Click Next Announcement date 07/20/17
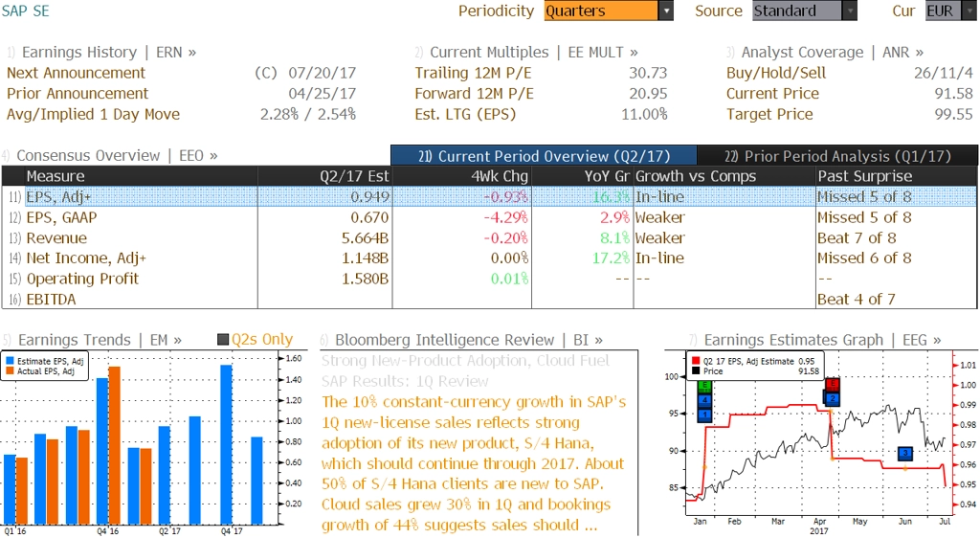Screen dimensions: 980x538 pyautogui.click(x=322, y=73)
